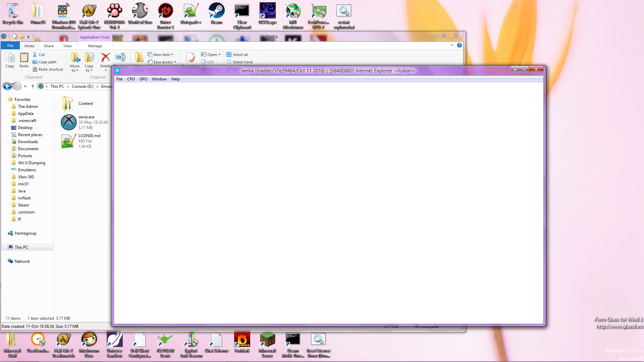Click Notepad++ desktop shortcut
This screenshot has height=362, width=644.
pos(191,14)
